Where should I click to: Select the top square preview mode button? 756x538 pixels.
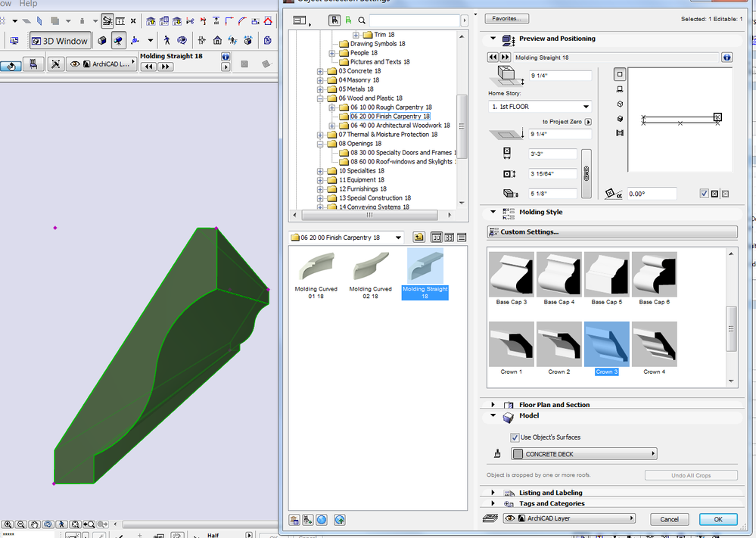coord(620,74)
